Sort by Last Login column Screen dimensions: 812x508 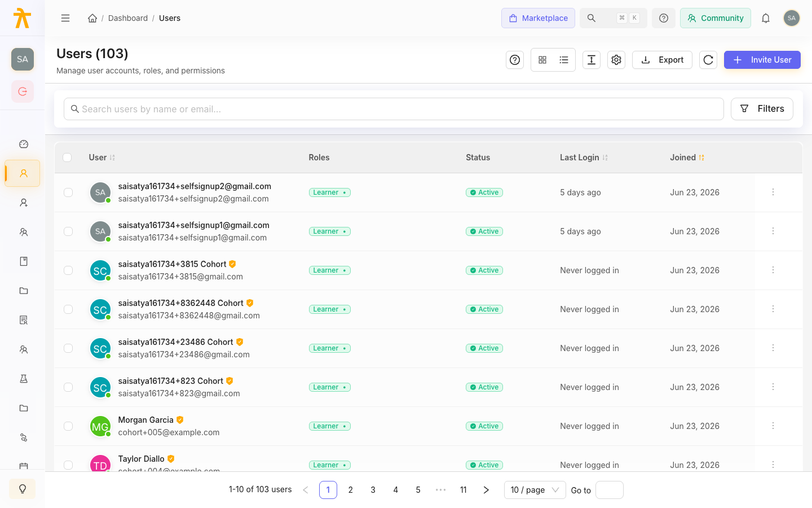click(x=584, y=157)
